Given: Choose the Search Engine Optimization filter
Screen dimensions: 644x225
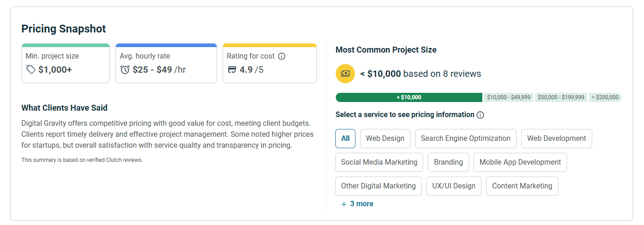Looking at the screenshot, I should coord(465,139).
